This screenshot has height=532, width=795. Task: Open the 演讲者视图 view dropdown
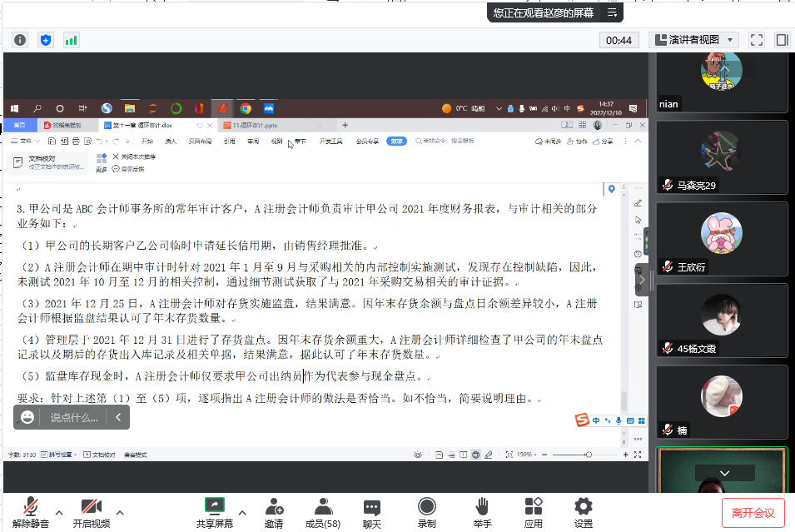click(x=693, y=40)
